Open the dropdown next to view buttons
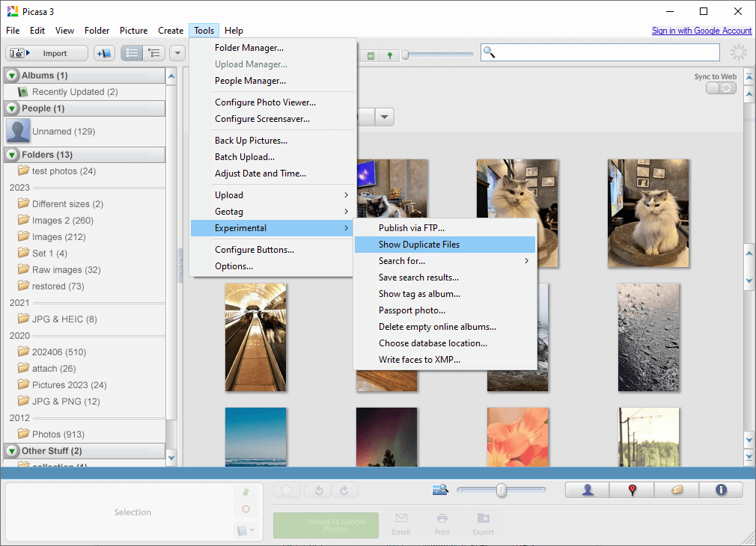Screen dimensions: 756x546 point(177,53)
